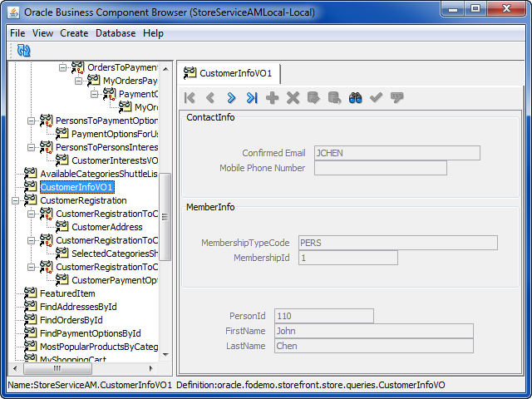
Task: Click icon next to CustomerAddress node
Action: coord(62,227)
